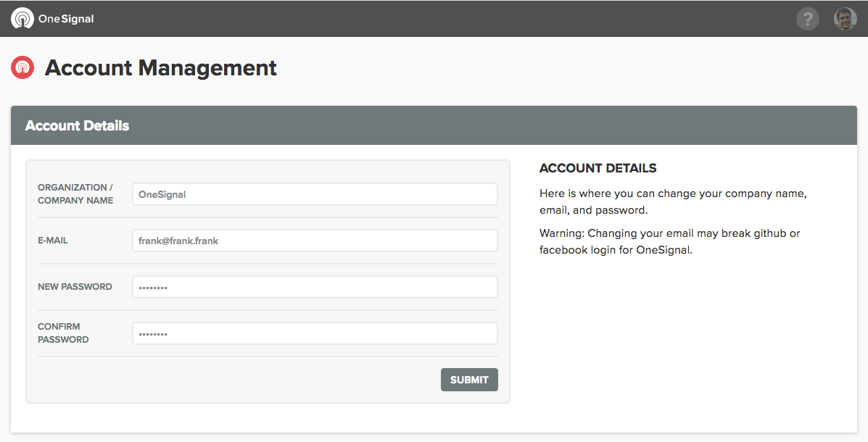Select the New Password field
This screenshot has width=868, height=442.
pos(315,287)
